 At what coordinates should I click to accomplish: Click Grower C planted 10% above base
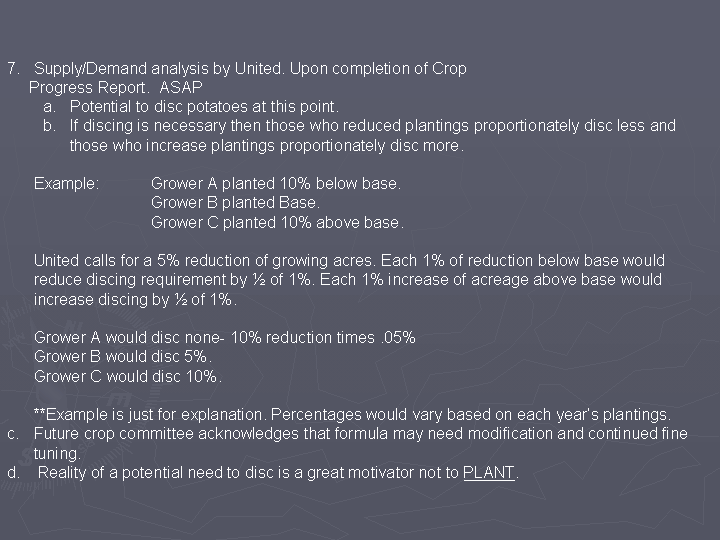[277, 223]
